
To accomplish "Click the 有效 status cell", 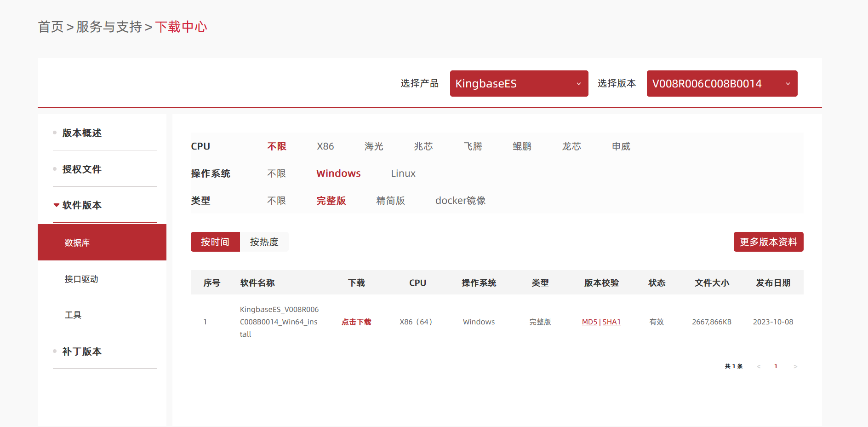I will tap(657, 322).
